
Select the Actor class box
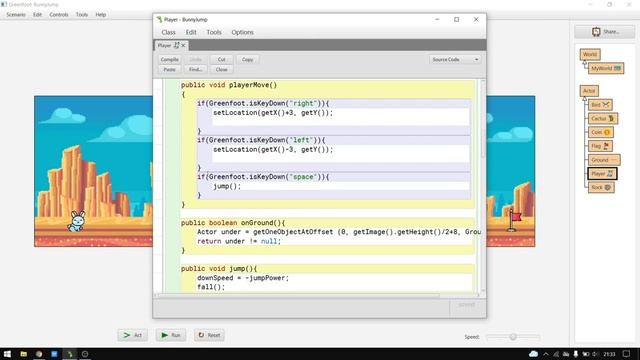[x=589, y=91]
